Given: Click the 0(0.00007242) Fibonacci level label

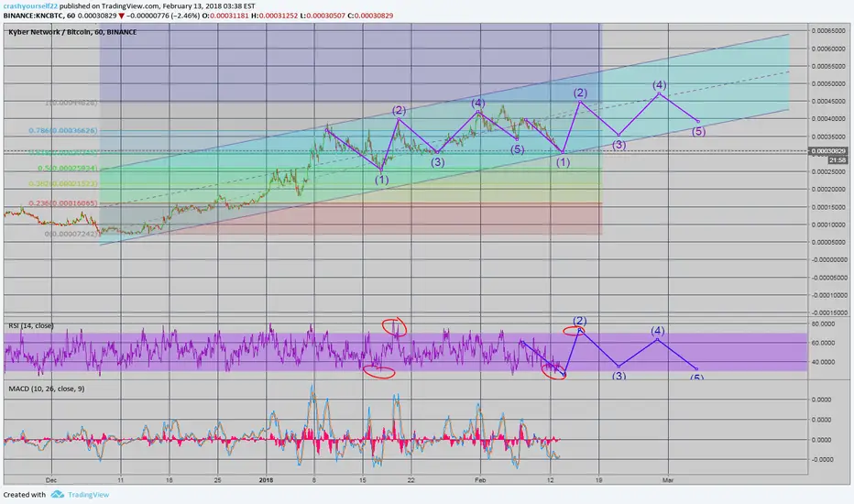Looking at the screenshot, I should point(71,234).
